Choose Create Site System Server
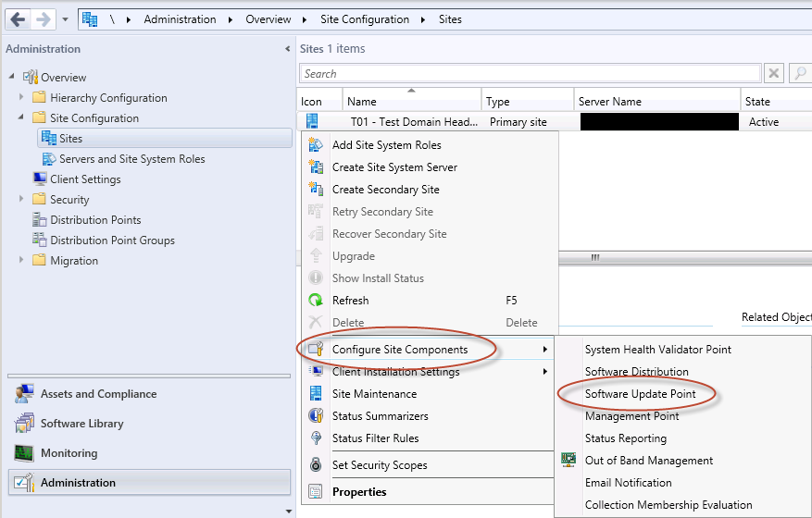This screenshot has height=518, width=812. 394,167
